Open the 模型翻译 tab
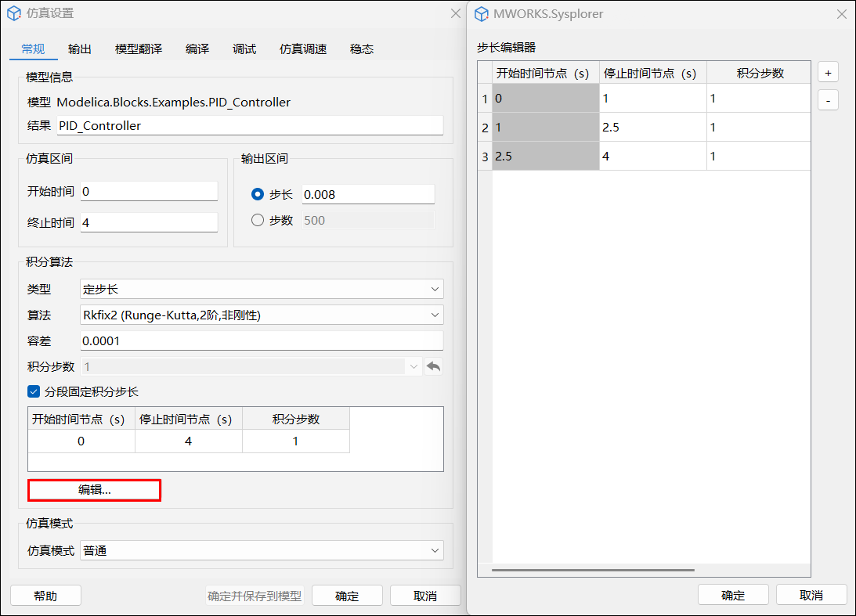The height and width of the screenshot is (616, 856). (139, 49)
